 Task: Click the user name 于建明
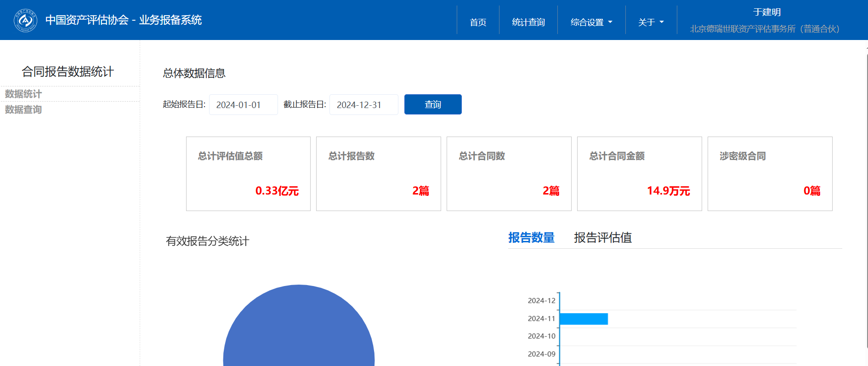point(766,12)
